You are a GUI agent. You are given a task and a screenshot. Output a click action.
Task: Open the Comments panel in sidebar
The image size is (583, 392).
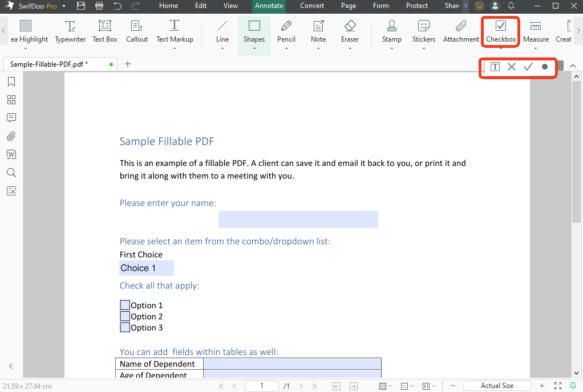(x=11, y=118)
